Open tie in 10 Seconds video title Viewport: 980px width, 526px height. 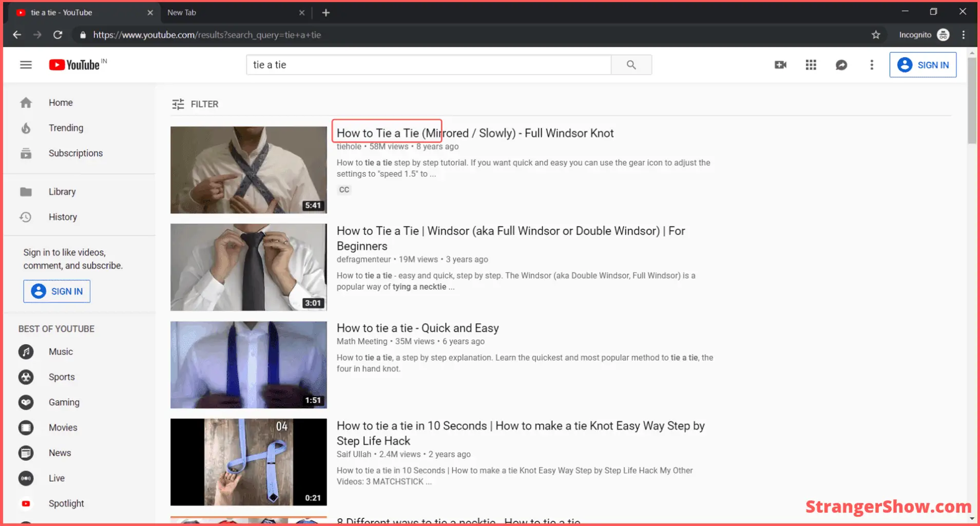coord(521,433)
